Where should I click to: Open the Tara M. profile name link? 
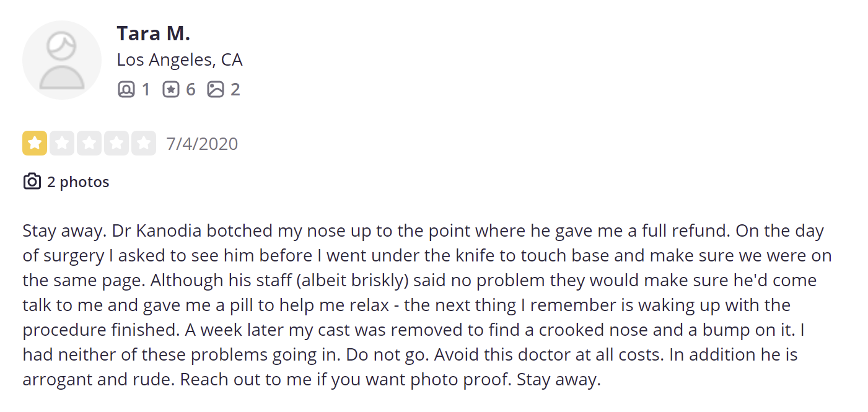[x=153, y=33]
